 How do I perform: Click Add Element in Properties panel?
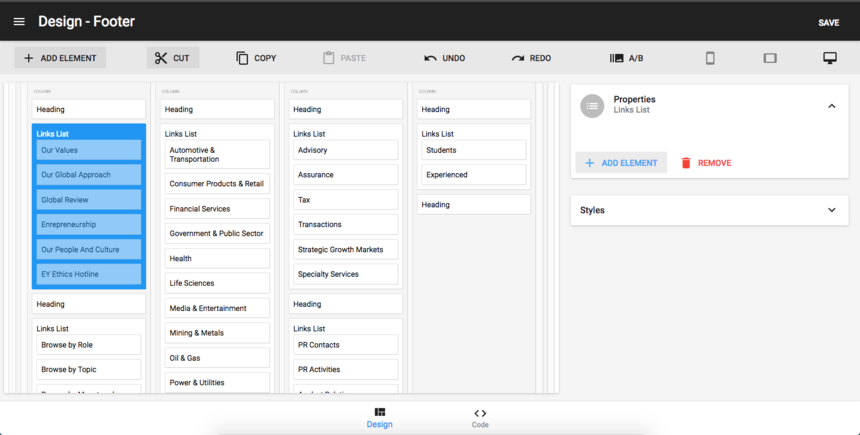621,163
